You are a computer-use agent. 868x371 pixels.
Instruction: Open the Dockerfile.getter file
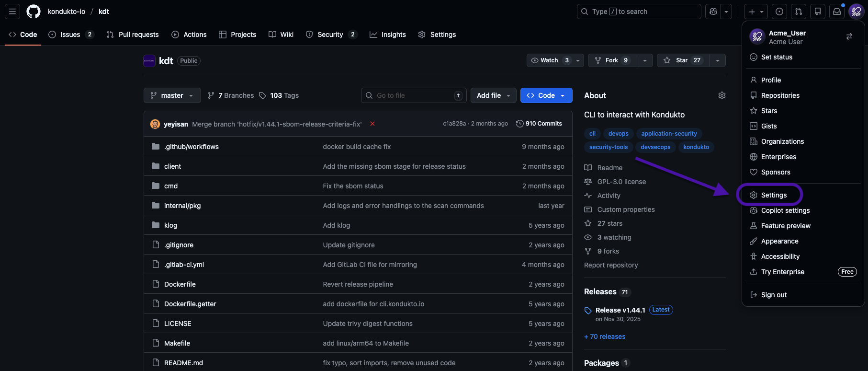190,304
